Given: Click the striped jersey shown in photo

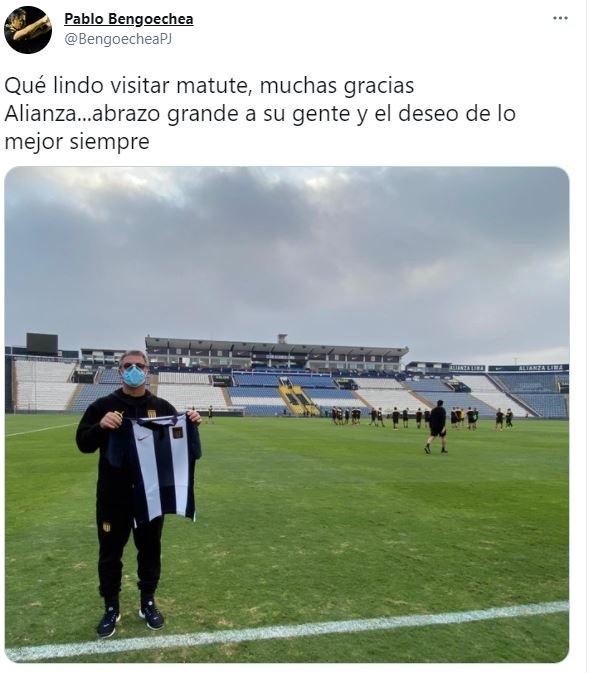Looking at the screenshot, I should [x=161, y=467].
